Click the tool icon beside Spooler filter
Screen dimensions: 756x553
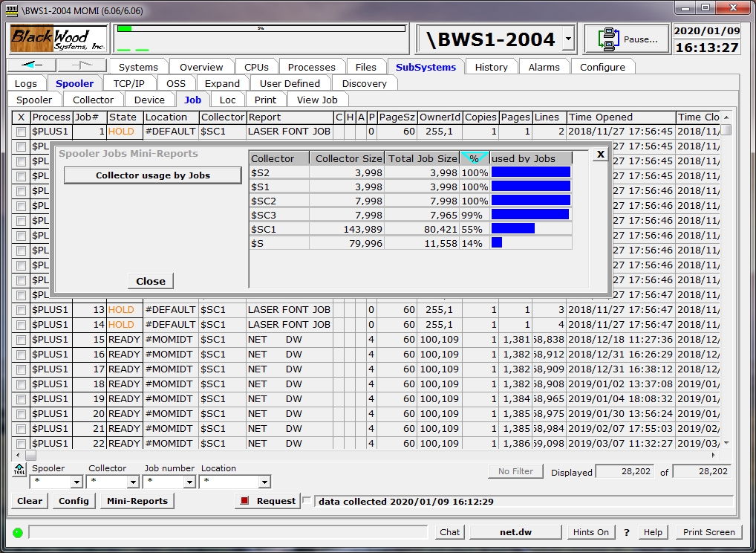19,470
